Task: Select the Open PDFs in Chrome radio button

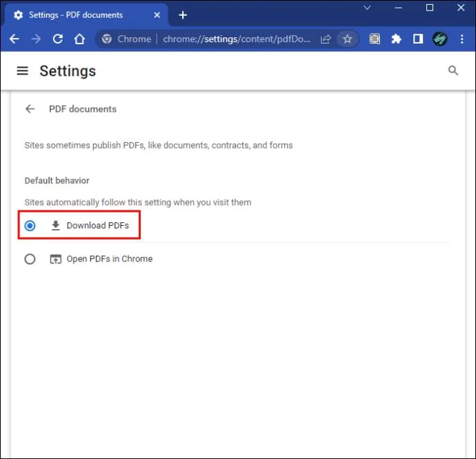Action: click(30, 259)
